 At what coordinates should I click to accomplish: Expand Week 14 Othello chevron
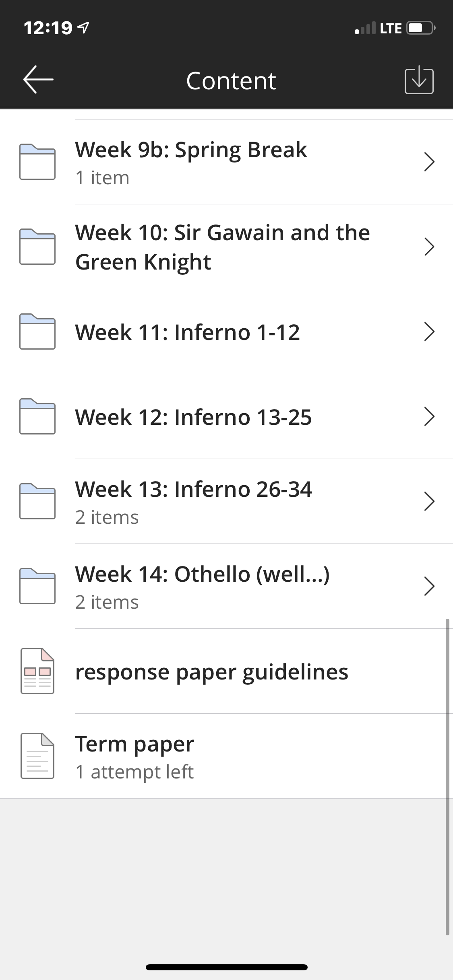click(429, 586)
